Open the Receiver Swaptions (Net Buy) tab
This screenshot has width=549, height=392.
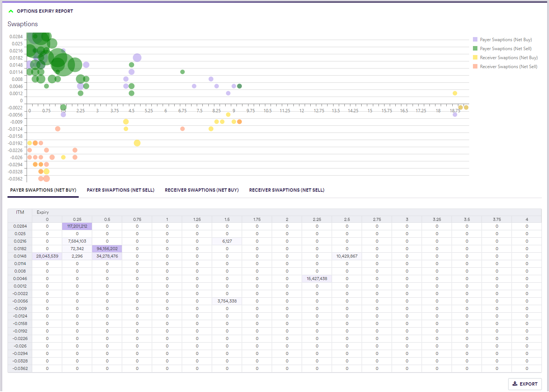tap(202, 190)
